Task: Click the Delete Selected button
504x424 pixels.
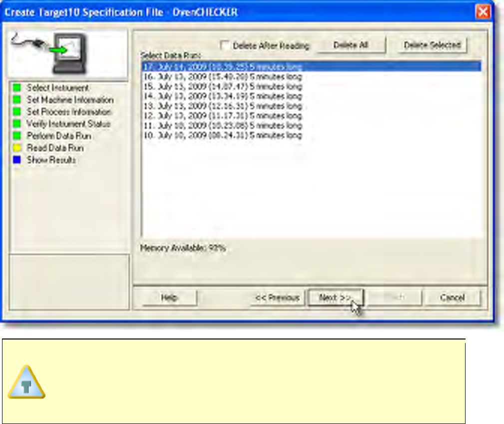Action: (x=433, y=44)
